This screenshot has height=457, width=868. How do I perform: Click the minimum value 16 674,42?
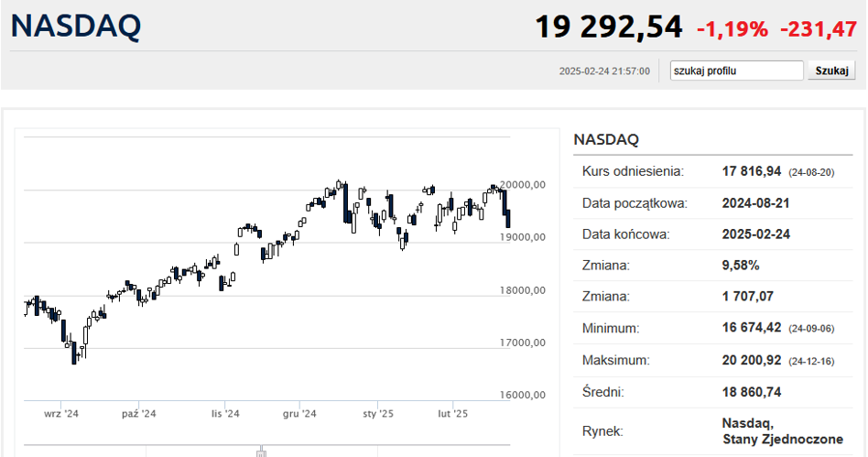pos(751,328)
